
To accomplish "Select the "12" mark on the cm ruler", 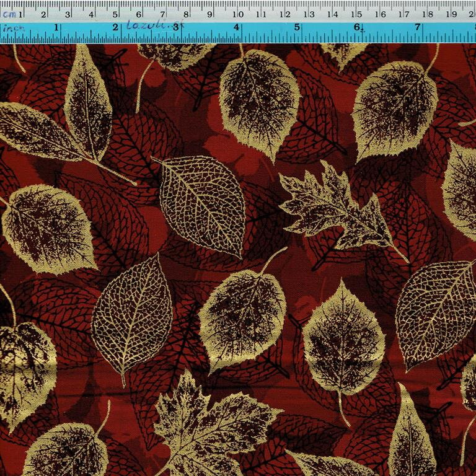I will 284,14.
